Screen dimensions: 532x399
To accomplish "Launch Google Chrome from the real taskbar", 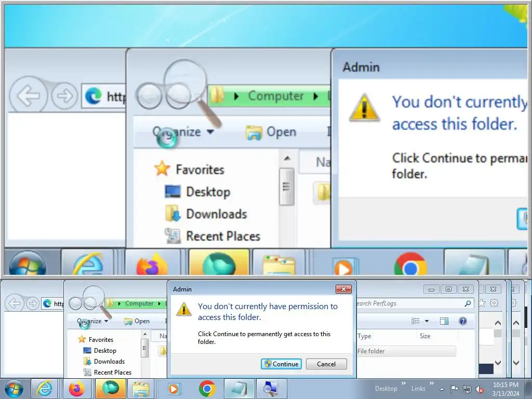I will [207, 389].
